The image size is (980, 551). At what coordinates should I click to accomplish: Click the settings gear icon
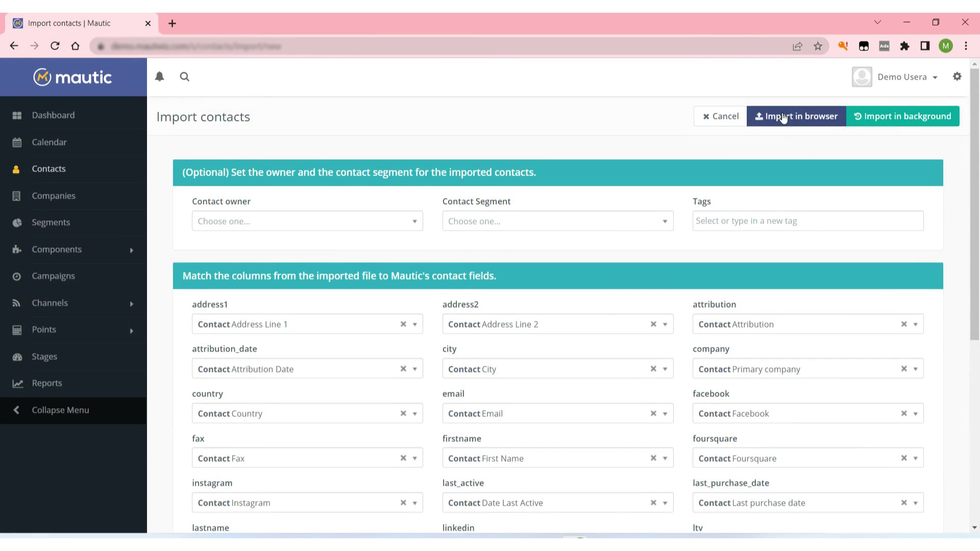[957, 76]
